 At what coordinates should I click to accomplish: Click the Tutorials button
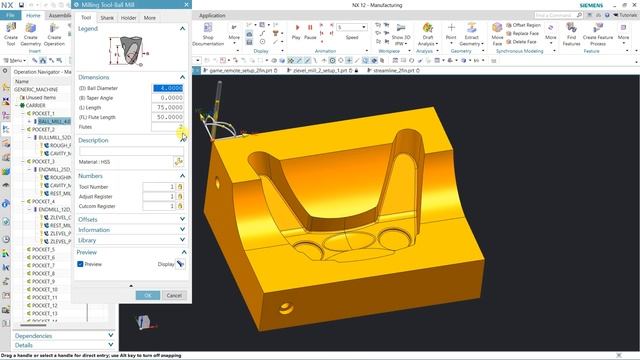click(625, 15)
